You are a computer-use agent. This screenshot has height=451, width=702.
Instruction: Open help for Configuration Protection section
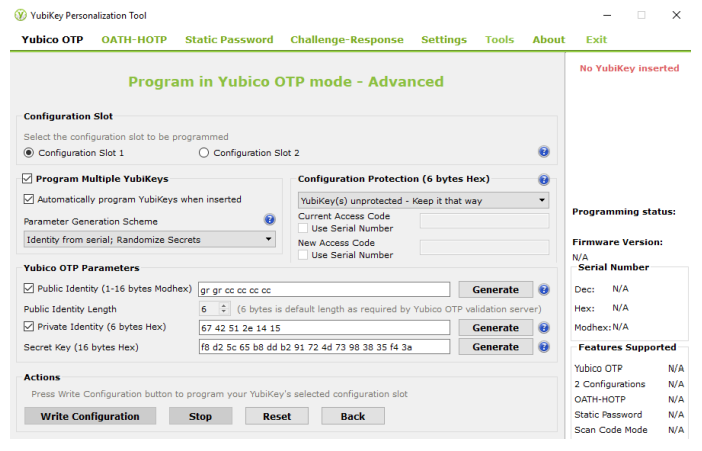544,180
